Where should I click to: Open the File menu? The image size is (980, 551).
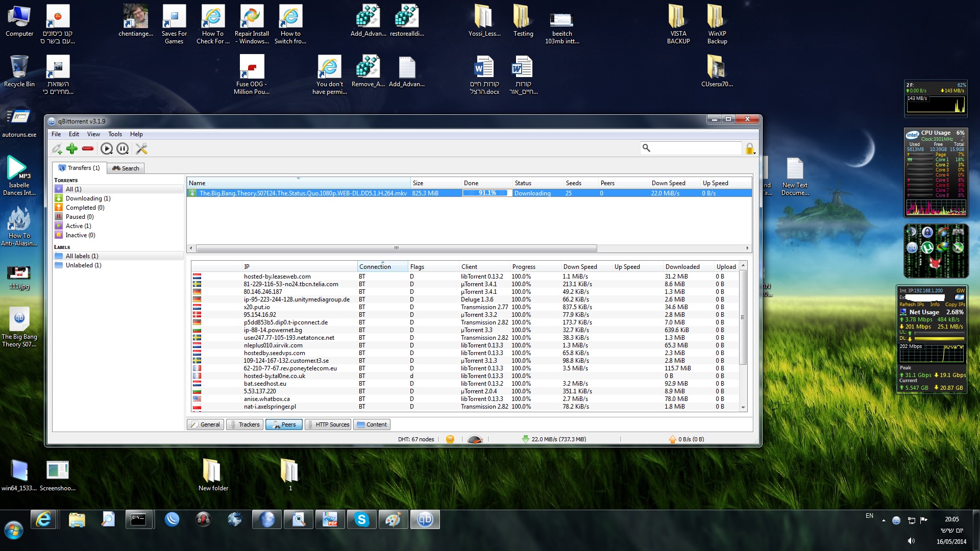[x=56, y=134]
